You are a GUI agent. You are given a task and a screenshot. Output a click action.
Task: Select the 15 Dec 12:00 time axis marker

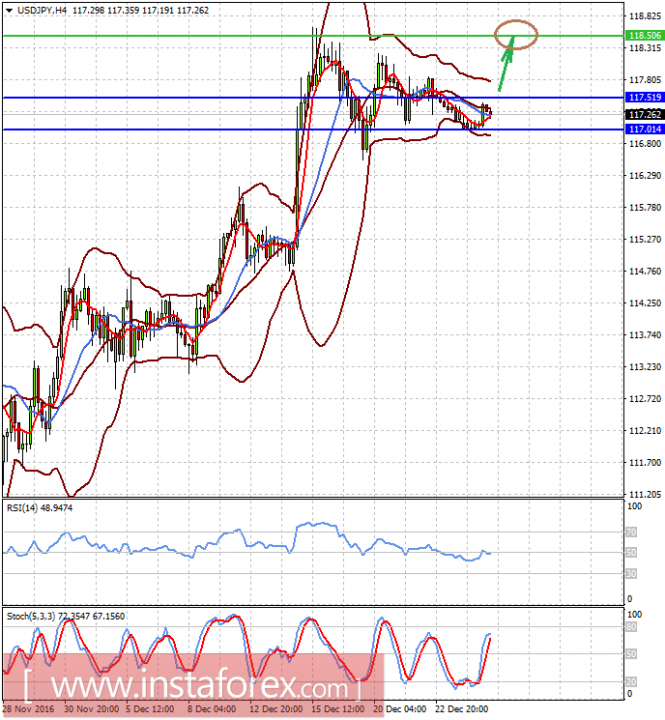[338, 709]
